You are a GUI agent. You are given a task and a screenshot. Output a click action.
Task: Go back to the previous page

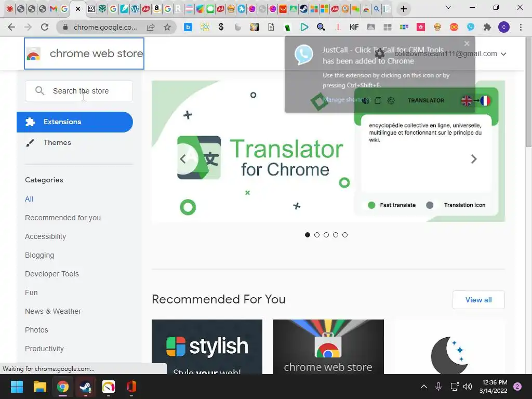11,27
